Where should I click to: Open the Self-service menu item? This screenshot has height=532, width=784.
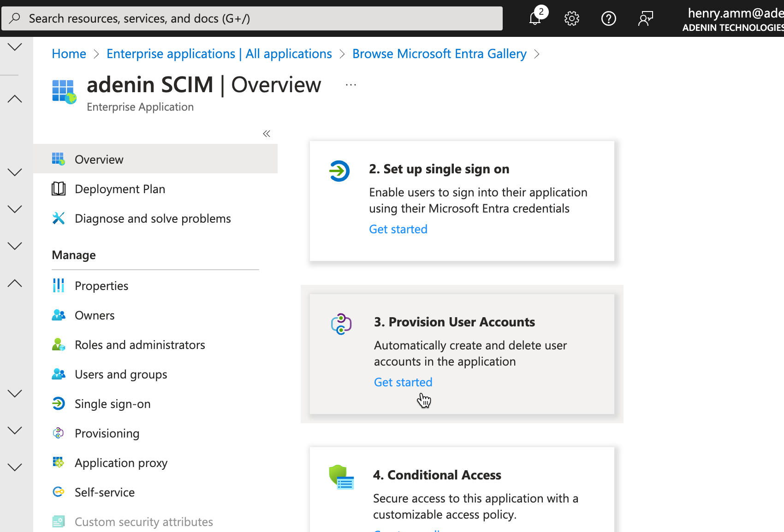click(105, 492)
